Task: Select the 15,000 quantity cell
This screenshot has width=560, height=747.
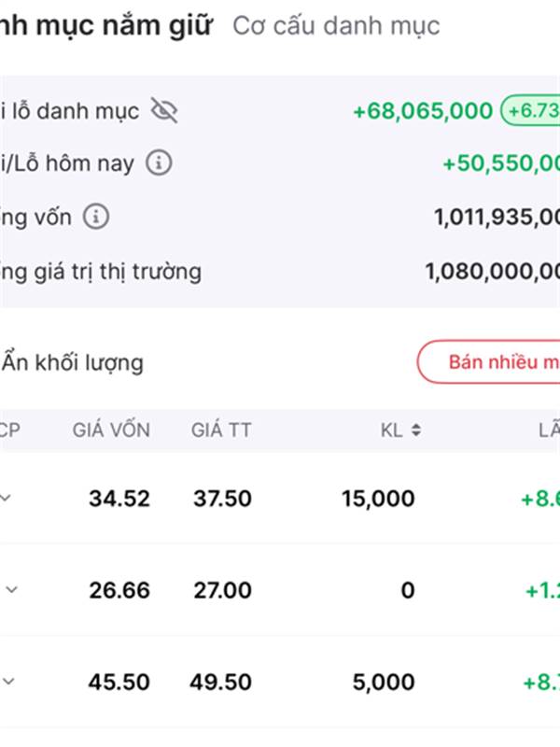Action: [x=378, y=499]
